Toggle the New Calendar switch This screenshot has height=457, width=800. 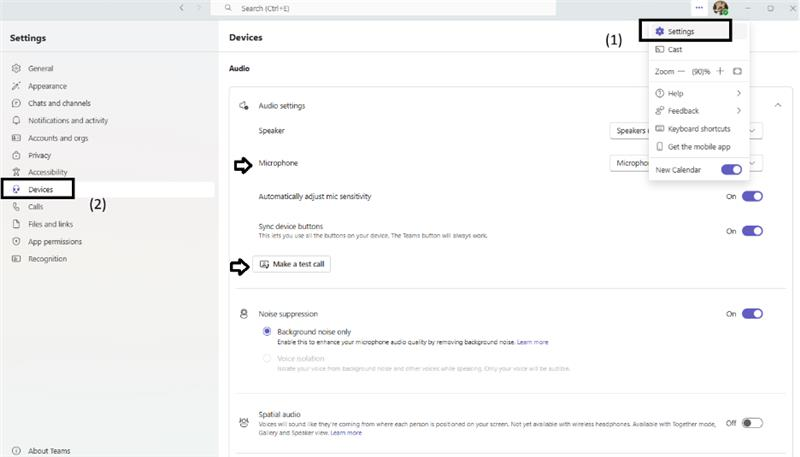tap(732, 169)
